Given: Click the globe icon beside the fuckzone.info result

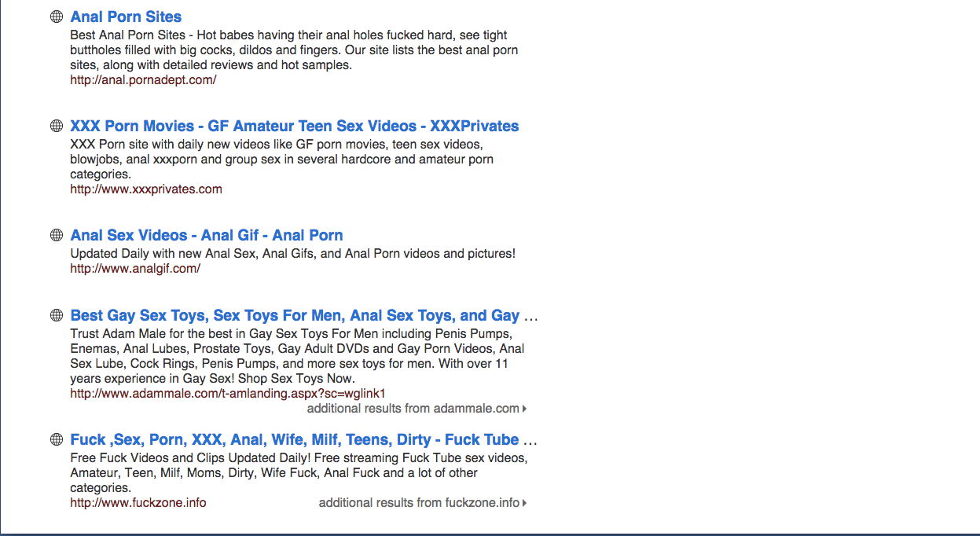Looking at the screenshot, I should tap(56, 439).
